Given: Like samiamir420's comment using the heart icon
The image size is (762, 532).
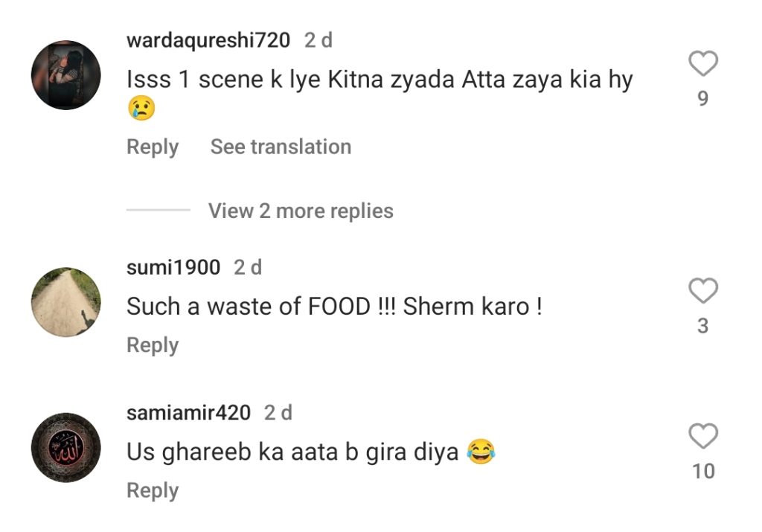Looking at the screenshot, I should pos(702,437).
